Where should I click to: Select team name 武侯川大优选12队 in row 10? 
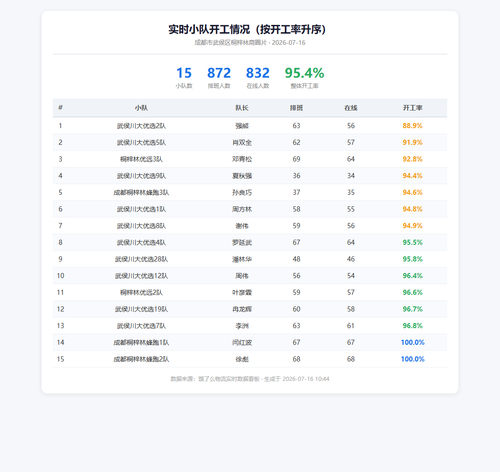(141, 276)
